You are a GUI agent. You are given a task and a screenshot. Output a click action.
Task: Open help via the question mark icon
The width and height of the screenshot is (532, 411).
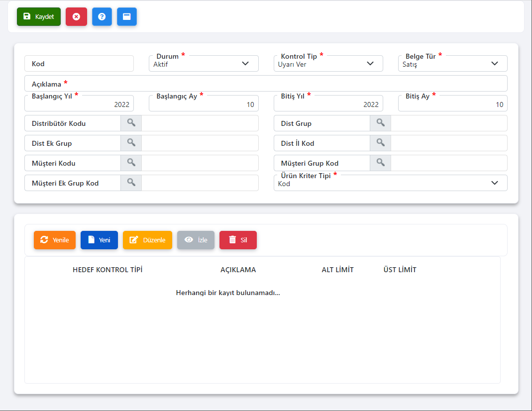(102, 16)
